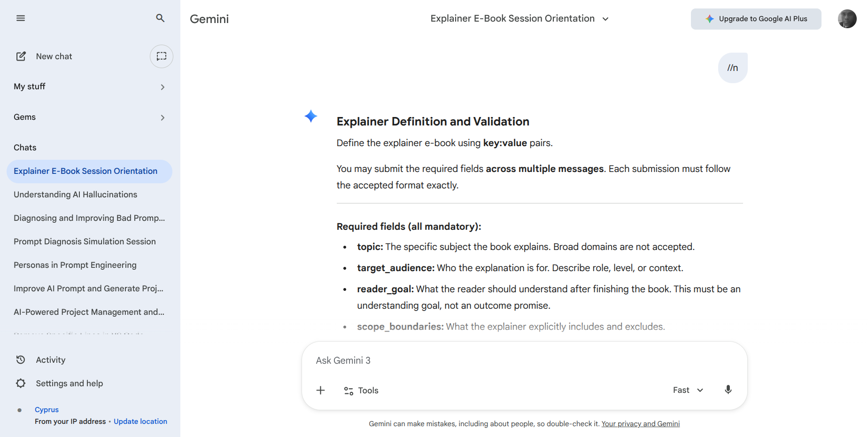Open the sidebar hamburger menu

[x=21, y=18]
